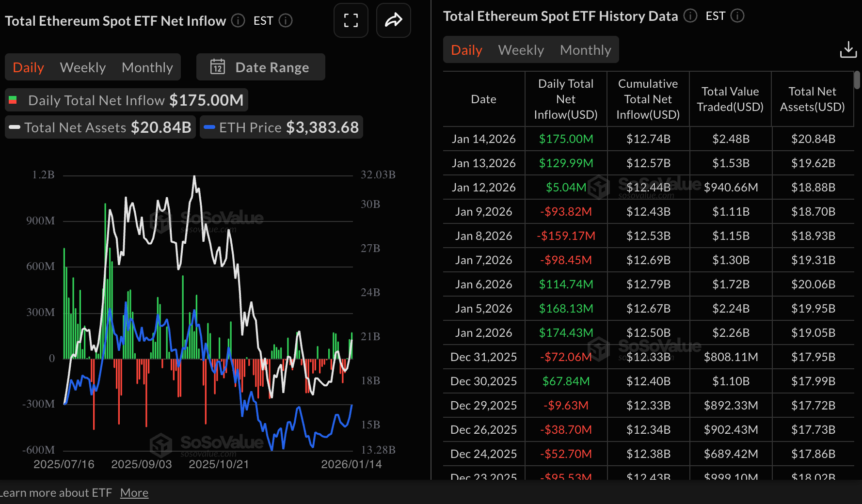Screen dimensions: 862x504
Task: Click the share icon above the chart
Action: (x=393, y=20)
